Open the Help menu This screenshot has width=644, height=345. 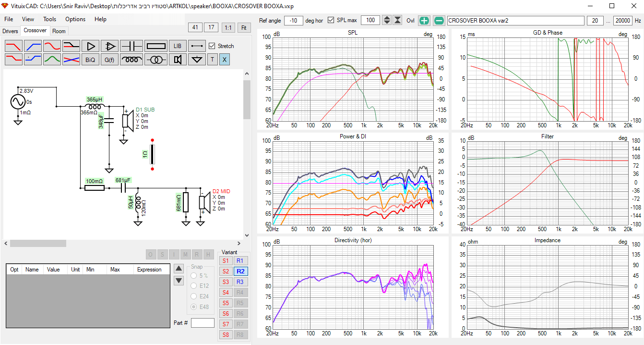pos(100,19)
